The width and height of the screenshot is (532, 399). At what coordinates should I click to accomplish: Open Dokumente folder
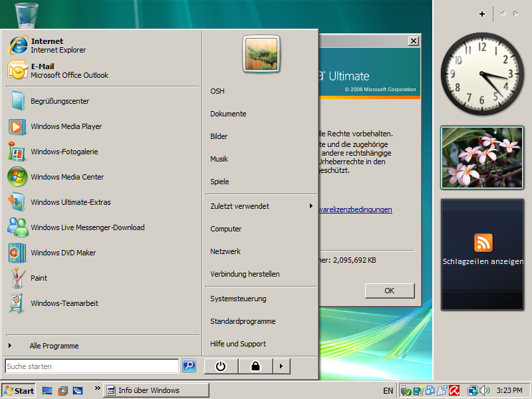(228, 114)
